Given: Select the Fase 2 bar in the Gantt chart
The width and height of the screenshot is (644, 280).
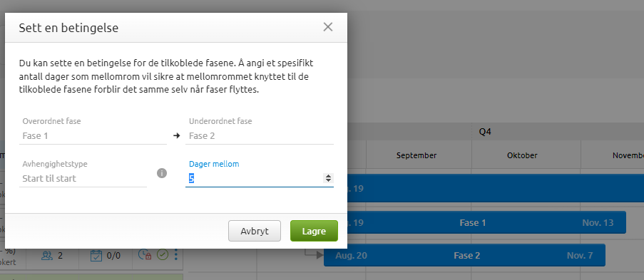Looking at the screenshot, I should pyautogui.click(x=464, y=255).
